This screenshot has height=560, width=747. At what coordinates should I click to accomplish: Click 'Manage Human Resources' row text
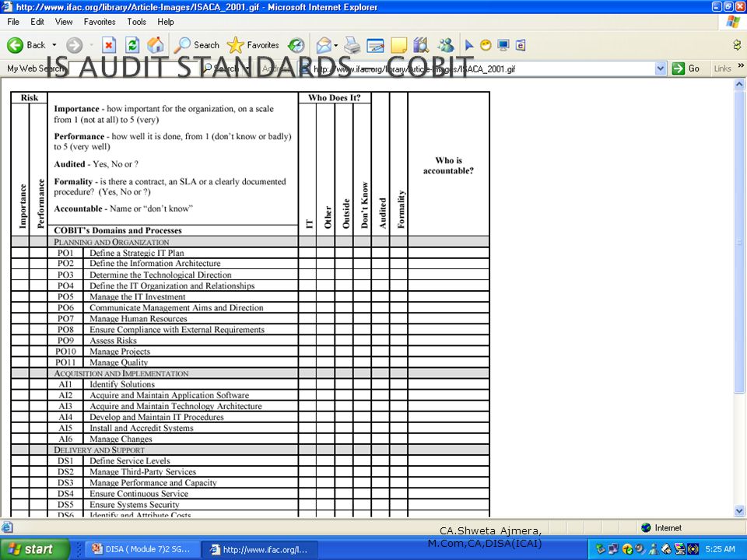(139, 319)
